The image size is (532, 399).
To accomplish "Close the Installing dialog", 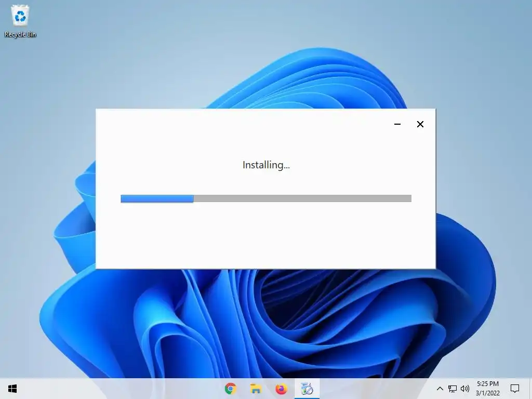I will point(420,124).
